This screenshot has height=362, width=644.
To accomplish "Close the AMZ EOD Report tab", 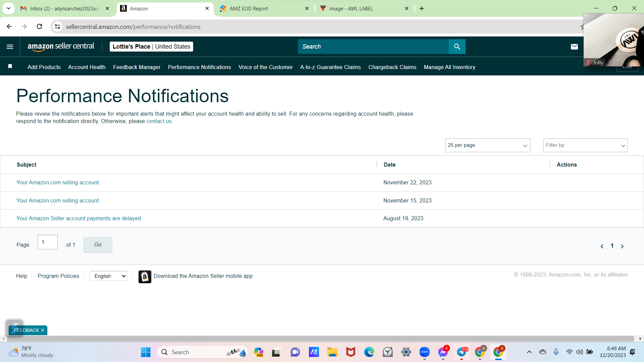I will coord(307,8).
